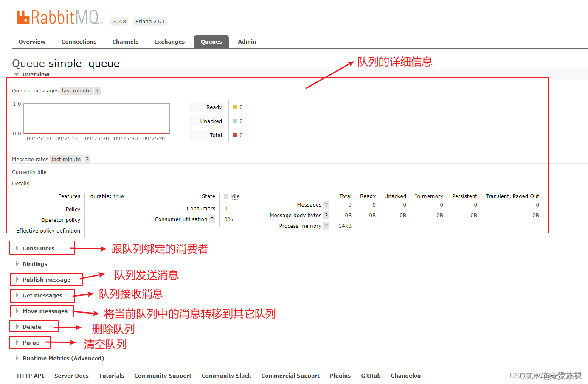Open the Community Support link
588x384 pixels.
point(163,376)
